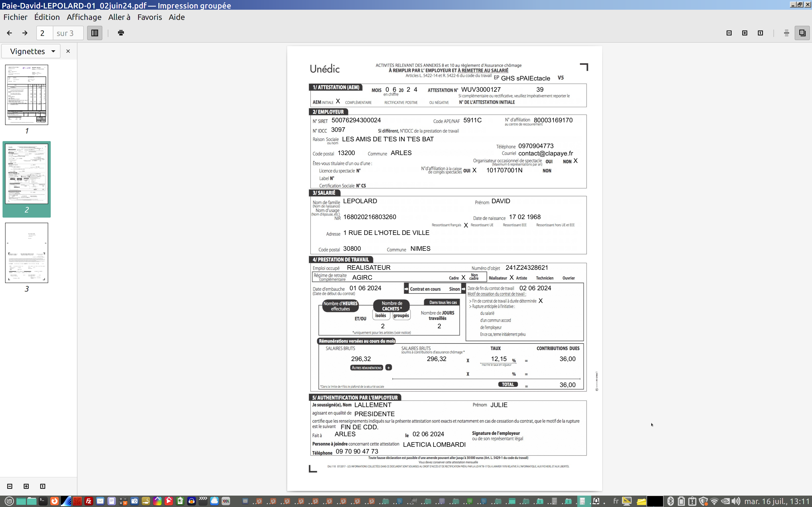Toggle continuous scrolling mode
Screen dimensions: 812x507
[x=786, y=33]
